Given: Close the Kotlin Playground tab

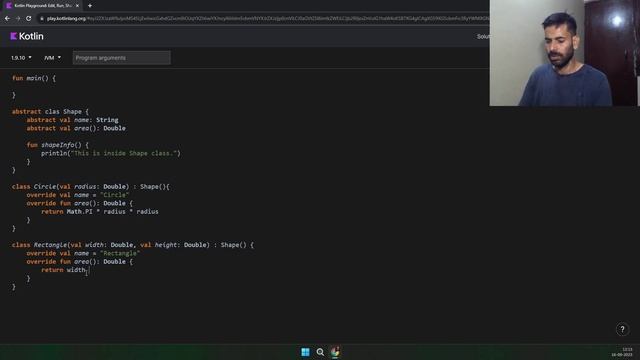Looking at the screenshot, I should click(77, 6).
